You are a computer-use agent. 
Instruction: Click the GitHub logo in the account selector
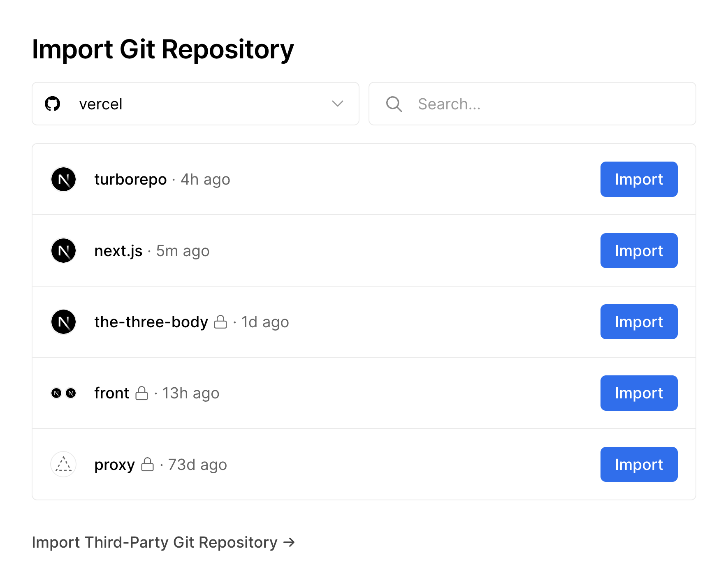click(x=52, y=104)
